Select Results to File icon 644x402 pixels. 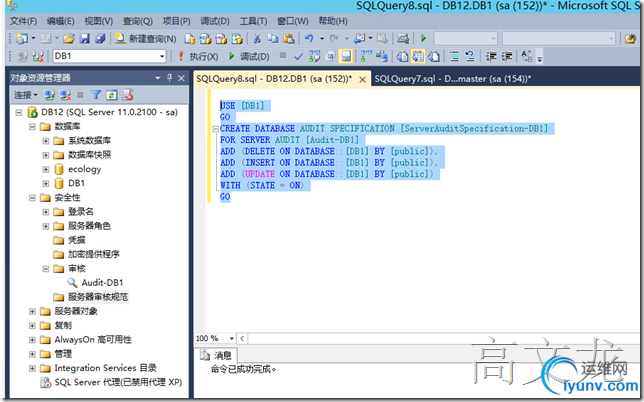[434, 56]
